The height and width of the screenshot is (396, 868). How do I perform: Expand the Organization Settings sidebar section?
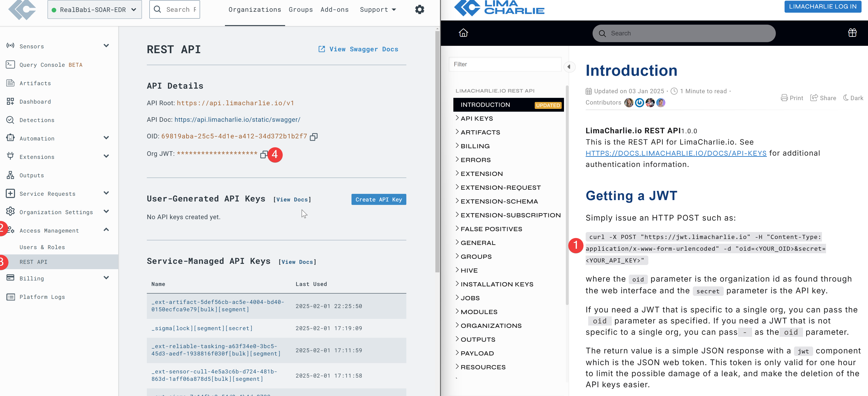pos(106,211)
